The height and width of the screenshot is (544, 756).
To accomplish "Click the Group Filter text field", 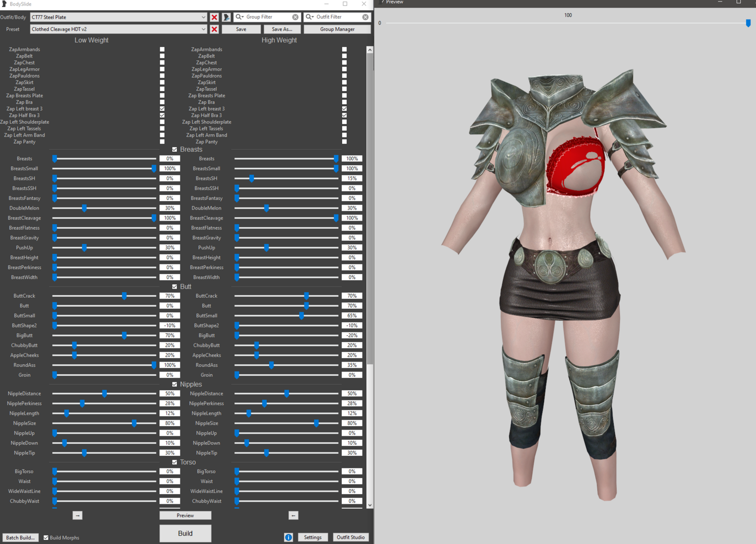I will (268, 17).
